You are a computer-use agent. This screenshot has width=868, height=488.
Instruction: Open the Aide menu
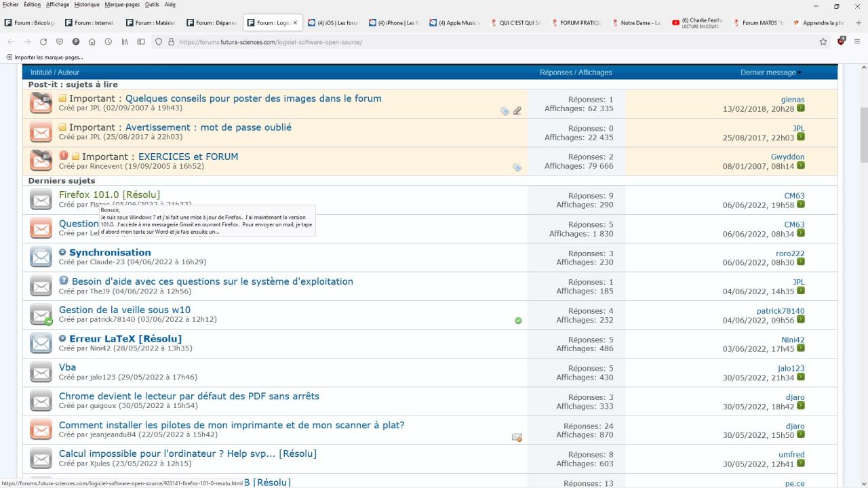click(x=170, y=5)
